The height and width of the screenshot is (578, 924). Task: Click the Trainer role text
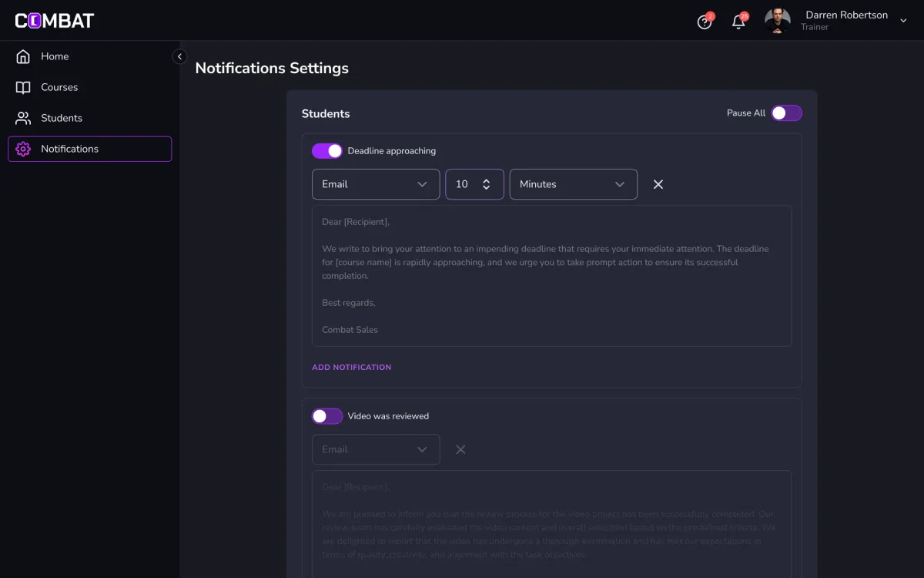tap(815, 27)
